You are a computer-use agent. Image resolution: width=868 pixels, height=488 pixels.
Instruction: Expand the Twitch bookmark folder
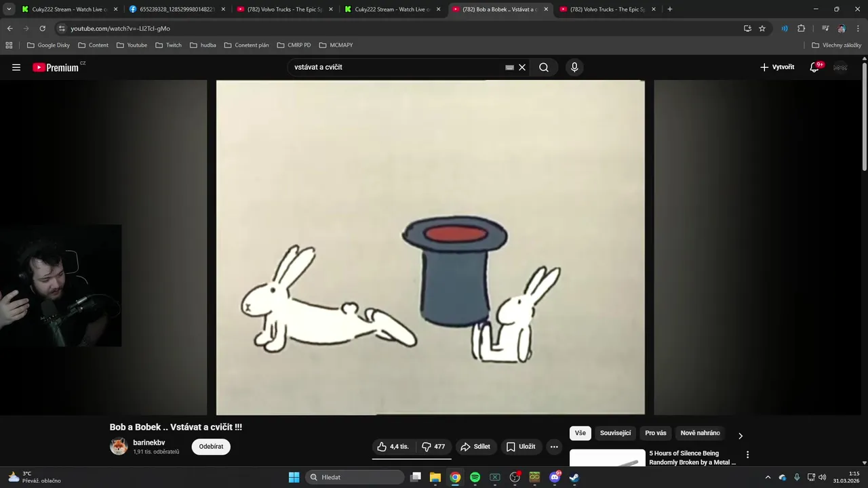point(169,45)
